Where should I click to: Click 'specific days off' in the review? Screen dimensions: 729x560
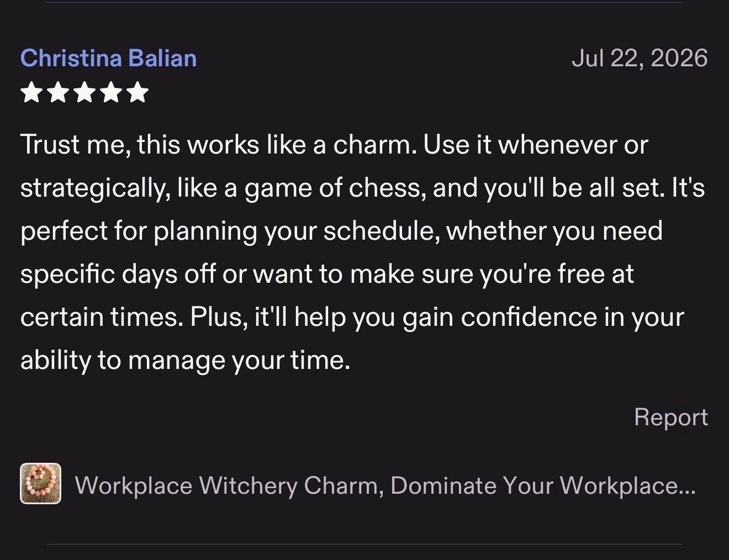118,275
